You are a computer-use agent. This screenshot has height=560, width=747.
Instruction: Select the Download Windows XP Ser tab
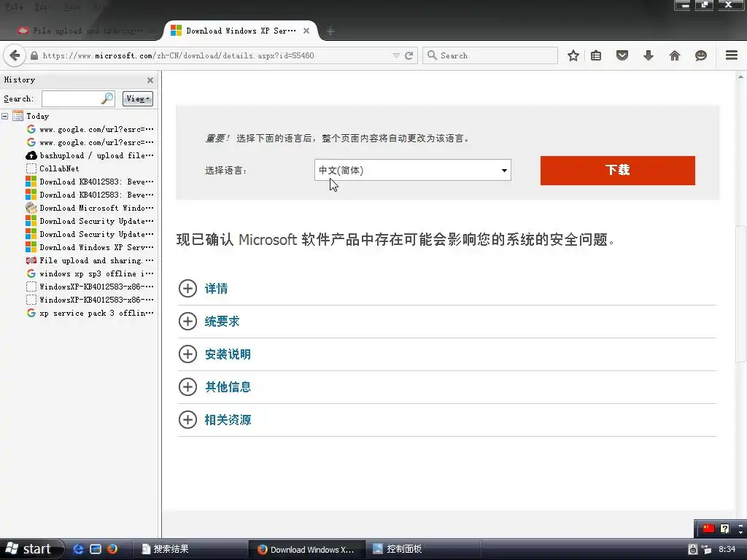(241, 31)
